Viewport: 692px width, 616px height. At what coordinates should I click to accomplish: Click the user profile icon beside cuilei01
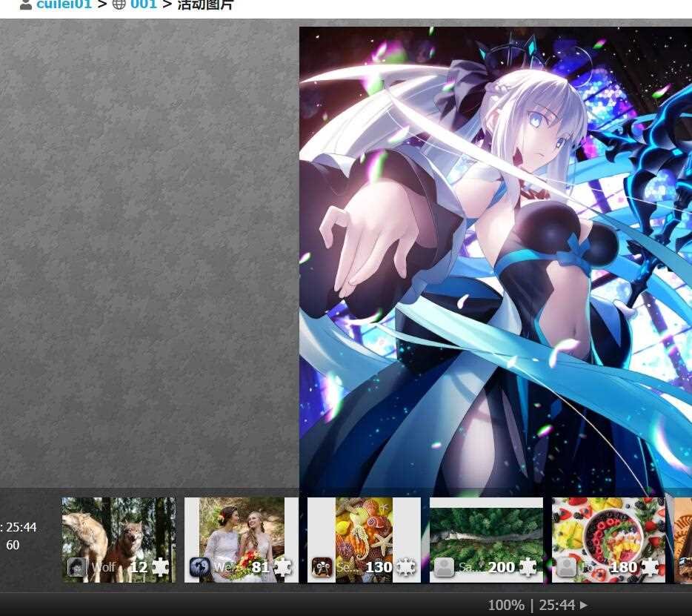click(26, 4)
